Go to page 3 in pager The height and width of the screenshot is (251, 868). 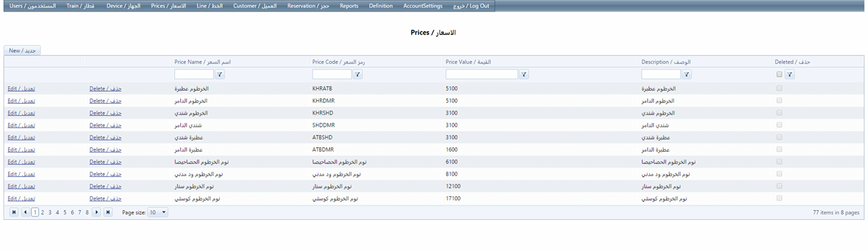click(50, 212)
